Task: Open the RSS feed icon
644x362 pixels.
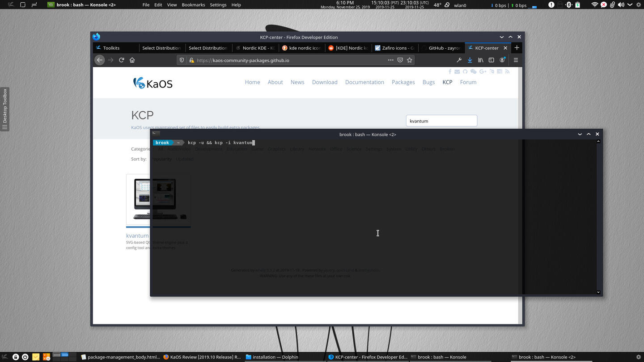Action: [x=507, y=72]
